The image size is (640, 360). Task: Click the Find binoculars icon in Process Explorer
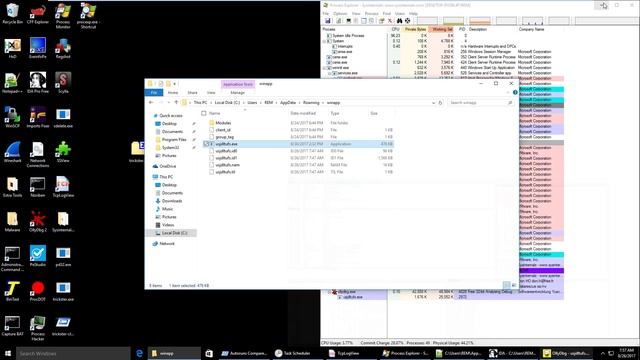400,21
